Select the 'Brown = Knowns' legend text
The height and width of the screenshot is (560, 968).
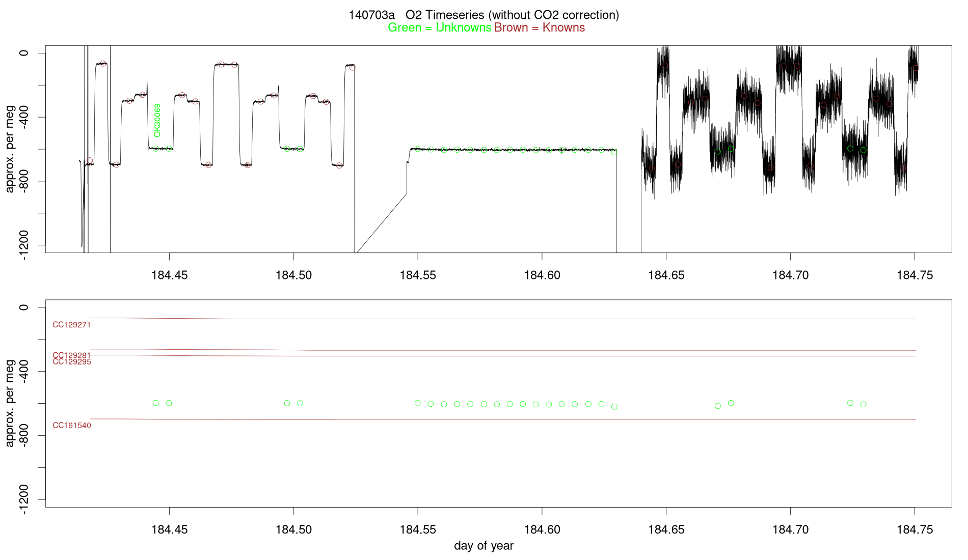540,27
